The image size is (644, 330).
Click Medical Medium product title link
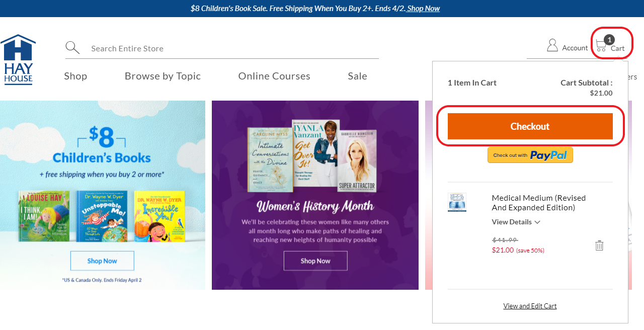pos(538,203)
